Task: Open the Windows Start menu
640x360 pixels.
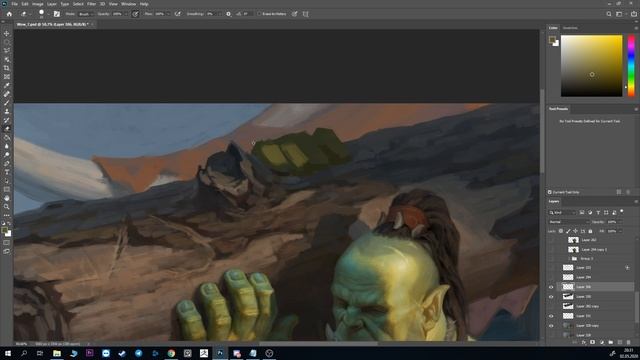Action: (7, 353)
